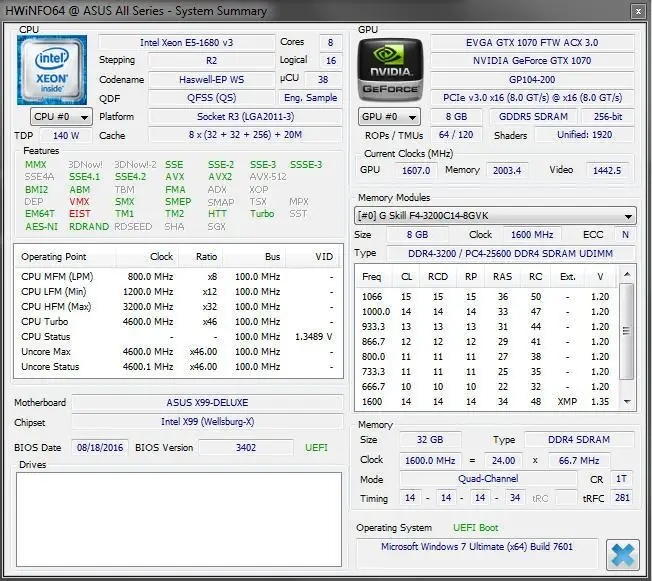Select the CPU Turbo operating point row
Screen dimensions: 652x581
tap(178, 322)
